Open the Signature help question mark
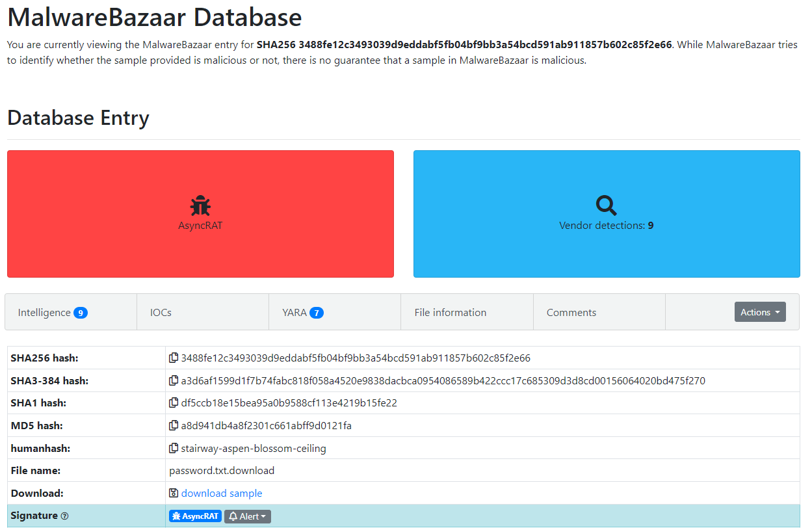 click(64, 516)
